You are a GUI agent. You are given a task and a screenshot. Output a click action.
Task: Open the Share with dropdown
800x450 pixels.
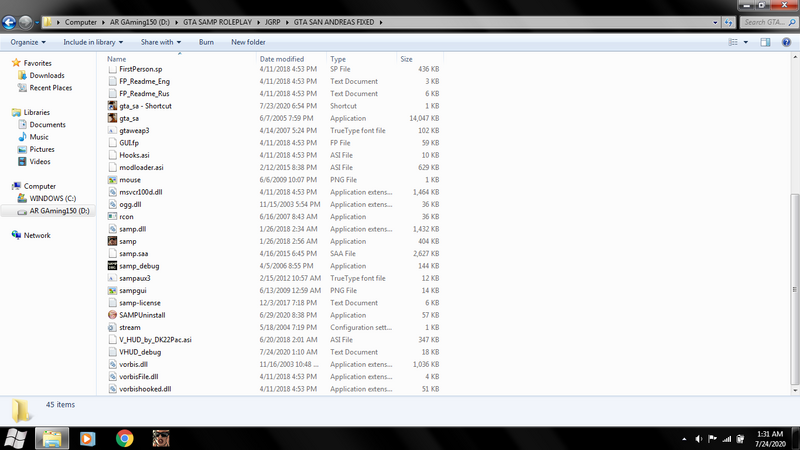point(161,42)
